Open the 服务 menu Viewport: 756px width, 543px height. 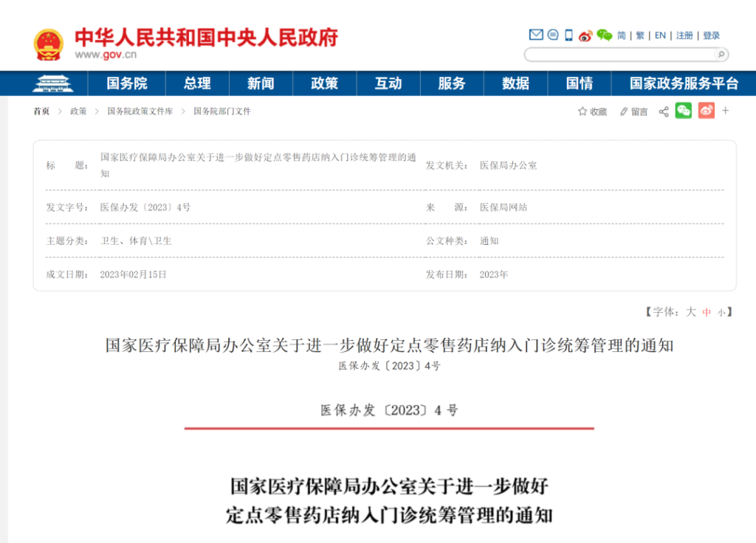pyautogui.click(x=452, y=83)
